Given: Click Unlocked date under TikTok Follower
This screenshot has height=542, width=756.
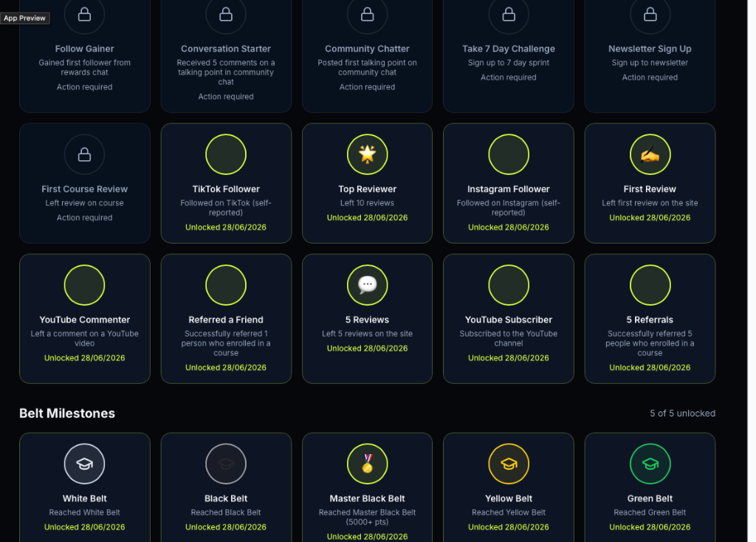Looking at the screenshot, I should click(x=226, y=227).
